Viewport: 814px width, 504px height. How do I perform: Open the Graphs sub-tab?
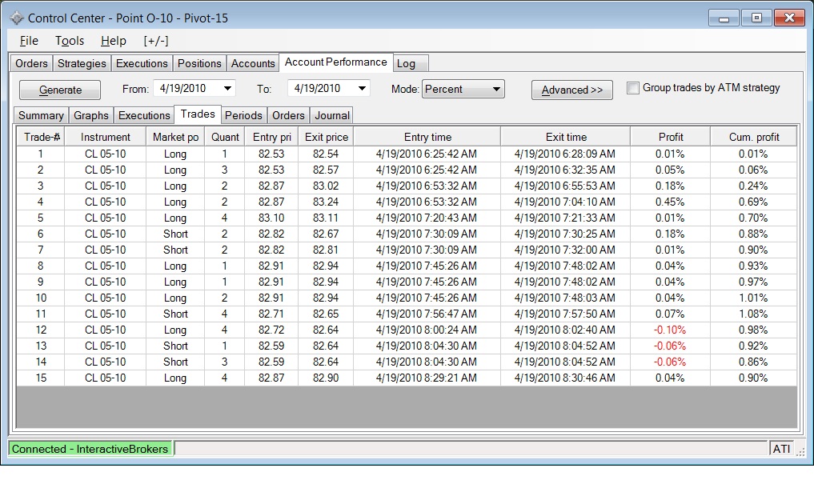91,115
